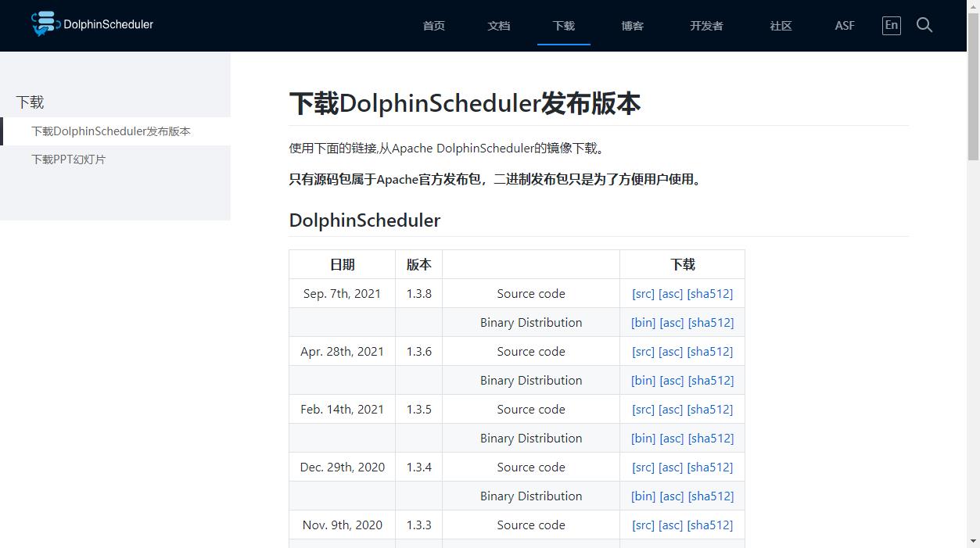980x548 pixels.
Task: Select 下载DolphinScheduler发布版本 sidebar item
Action: 111,131
